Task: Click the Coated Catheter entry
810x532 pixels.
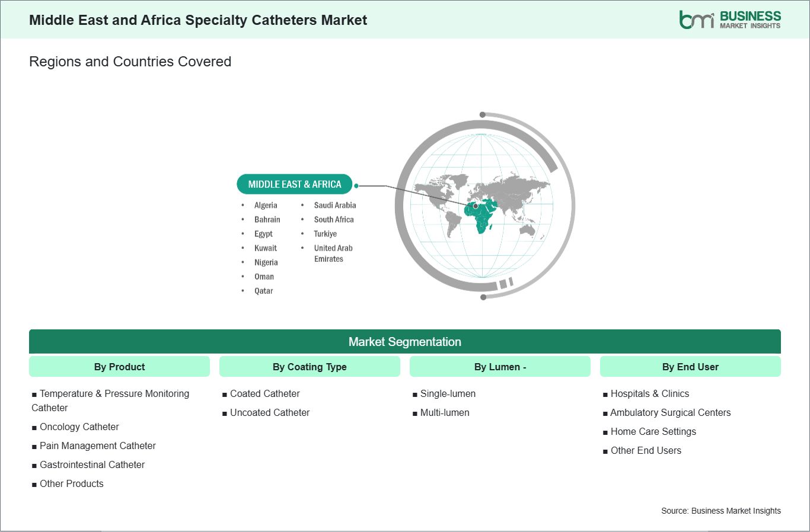Action: coord(264,393)
